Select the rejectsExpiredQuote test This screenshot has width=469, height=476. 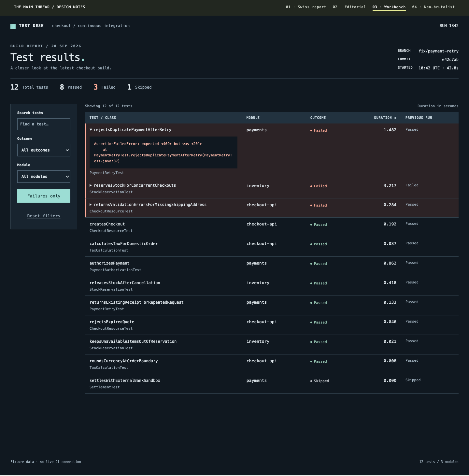pos(112,322)
